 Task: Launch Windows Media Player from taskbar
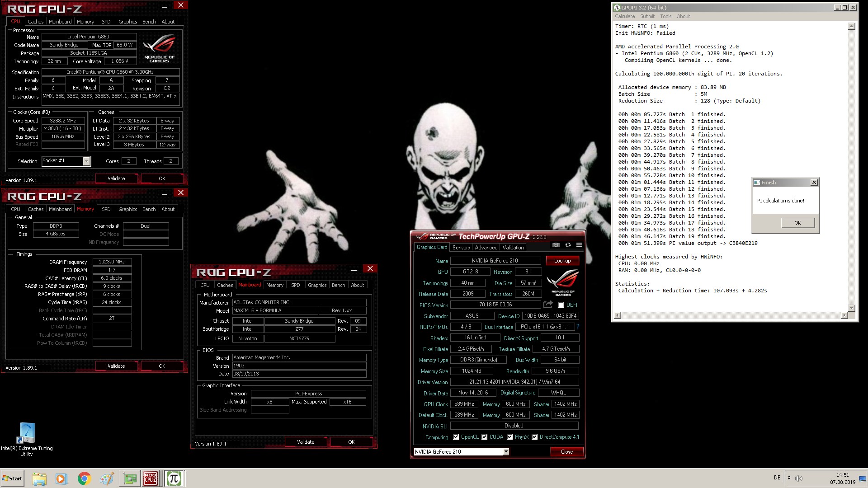pos(61,479)
